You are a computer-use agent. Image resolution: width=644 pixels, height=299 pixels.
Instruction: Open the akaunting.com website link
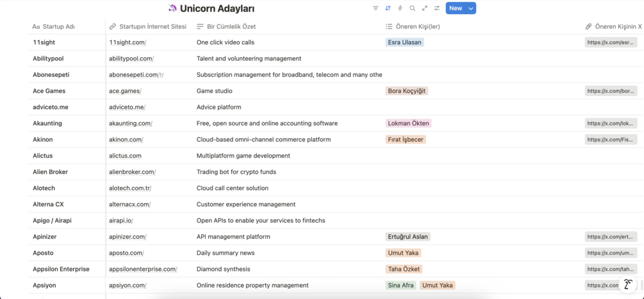pos(130,124)
